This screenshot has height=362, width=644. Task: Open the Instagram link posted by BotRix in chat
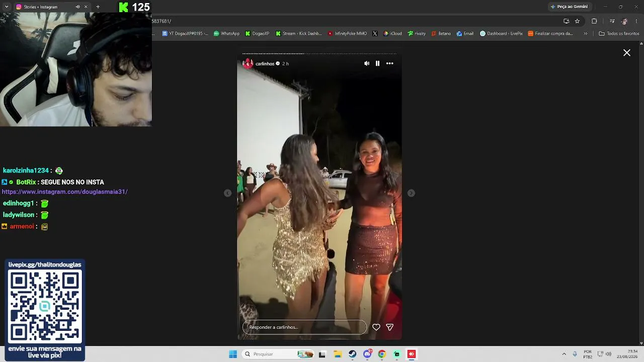click(x=64, y=192)
